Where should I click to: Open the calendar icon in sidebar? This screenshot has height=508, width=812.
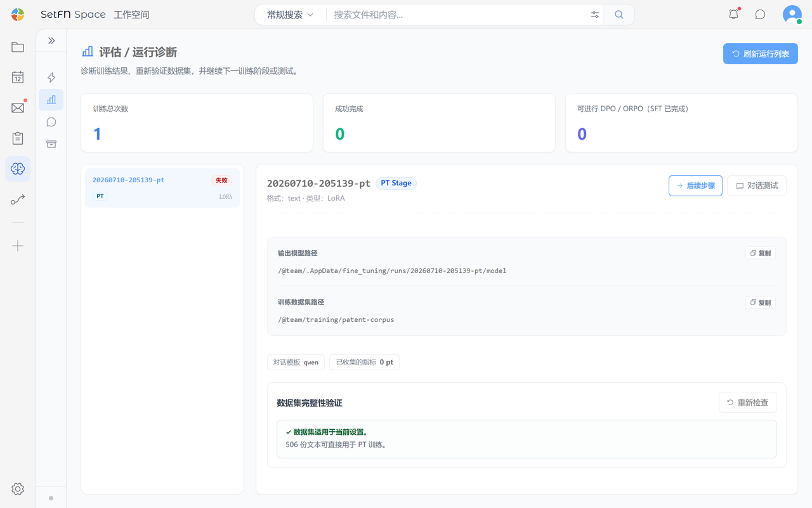click(x=18, y=77)
